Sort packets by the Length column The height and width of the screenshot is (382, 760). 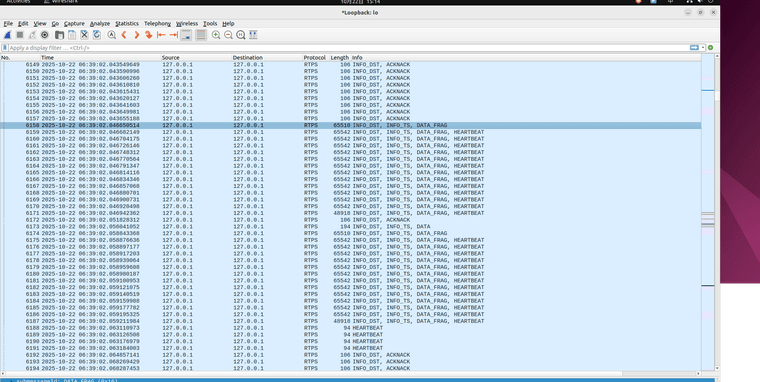point(340,57)
